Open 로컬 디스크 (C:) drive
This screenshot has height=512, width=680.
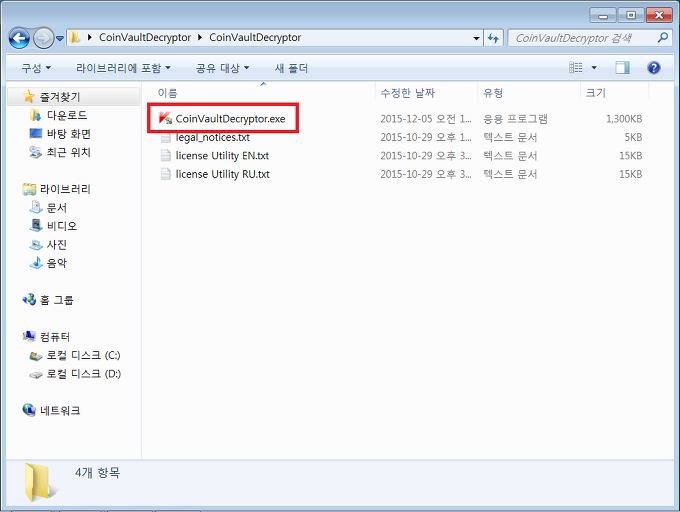83,355
